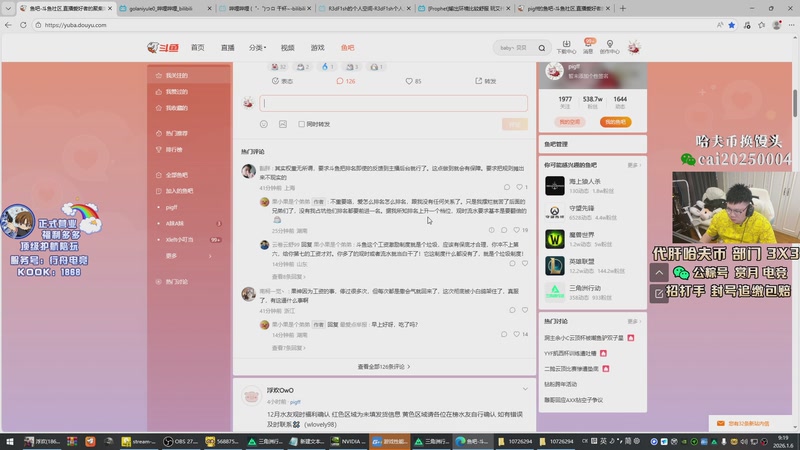Click the 转发 share icon

(x=479, y=81)
